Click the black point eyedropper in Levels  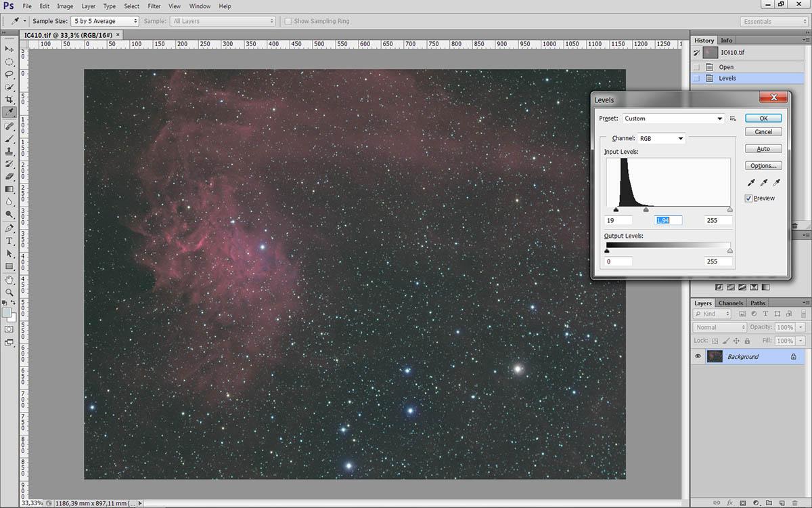[751, 183]
